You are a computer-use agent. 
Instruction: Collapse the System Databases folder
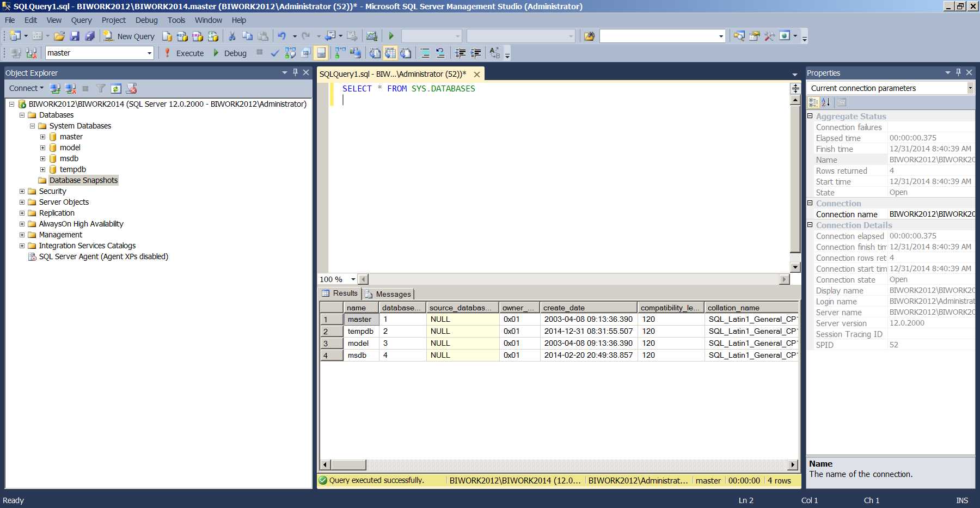tap(32, 126)
